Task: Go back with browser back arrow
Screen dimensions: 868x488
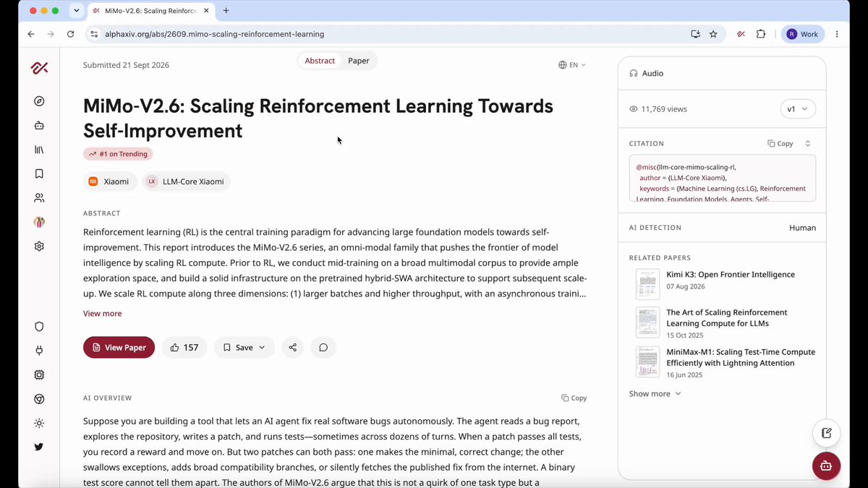Action: click(x=30, y=34)
